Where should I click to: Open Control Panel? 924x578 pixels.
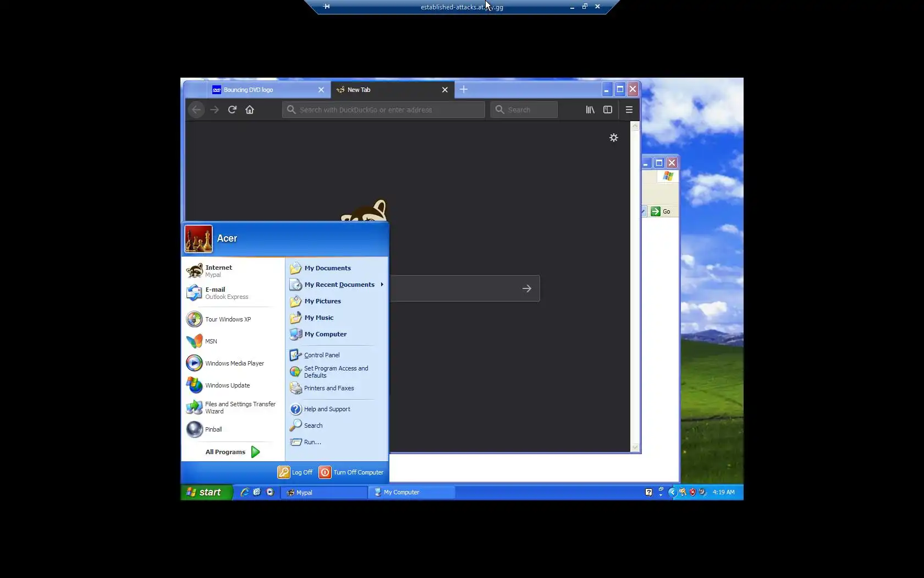(x=337, y=355)
